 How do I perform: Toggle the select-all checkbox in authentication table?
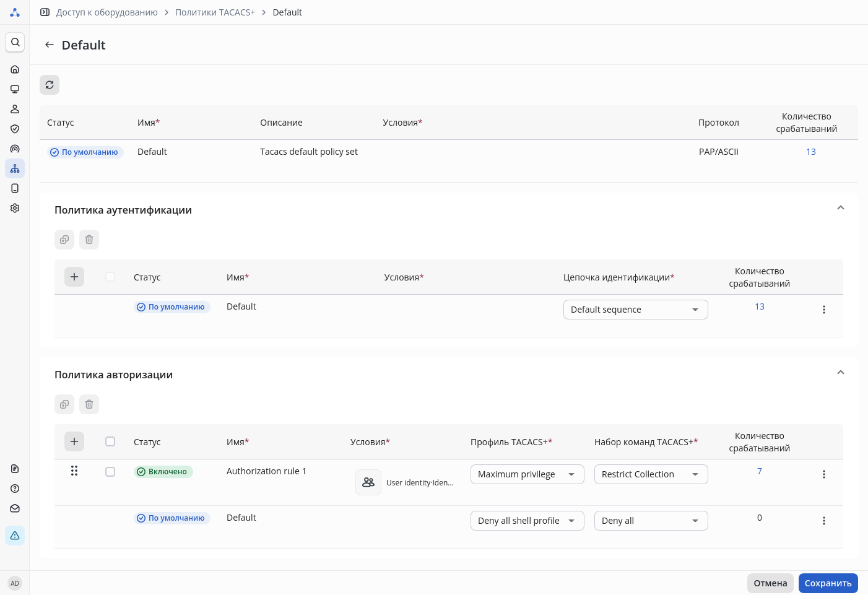coord(110,277)
